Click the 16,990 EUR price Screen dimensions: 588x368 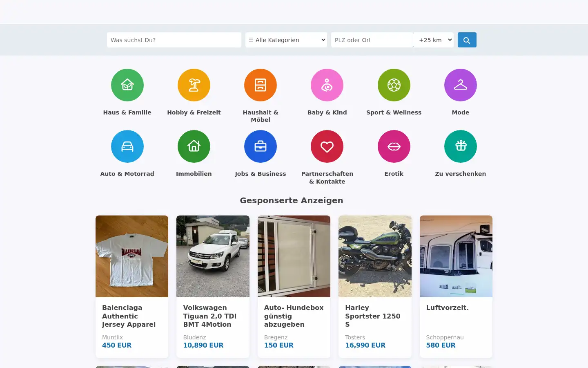(x=365, y=346)
